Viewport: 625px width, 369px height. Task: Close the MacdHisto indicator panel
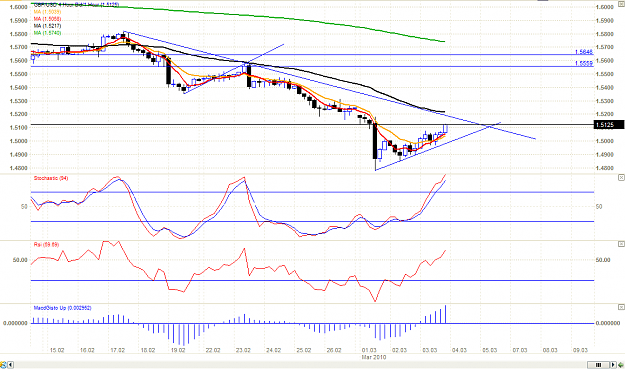click(621, 307)
